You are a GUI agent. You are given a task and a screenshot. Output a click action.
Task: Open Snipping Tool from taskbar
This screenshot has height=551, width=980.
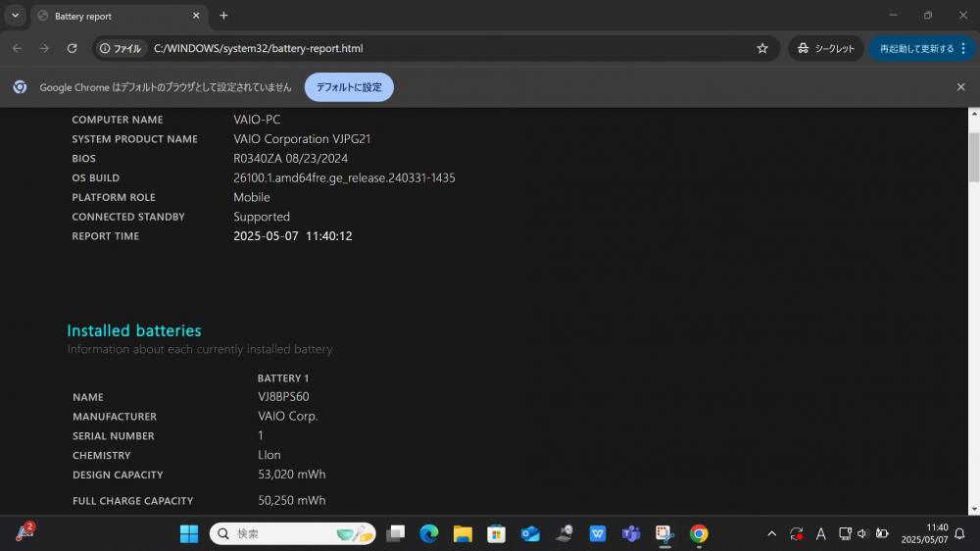(665, 533)
